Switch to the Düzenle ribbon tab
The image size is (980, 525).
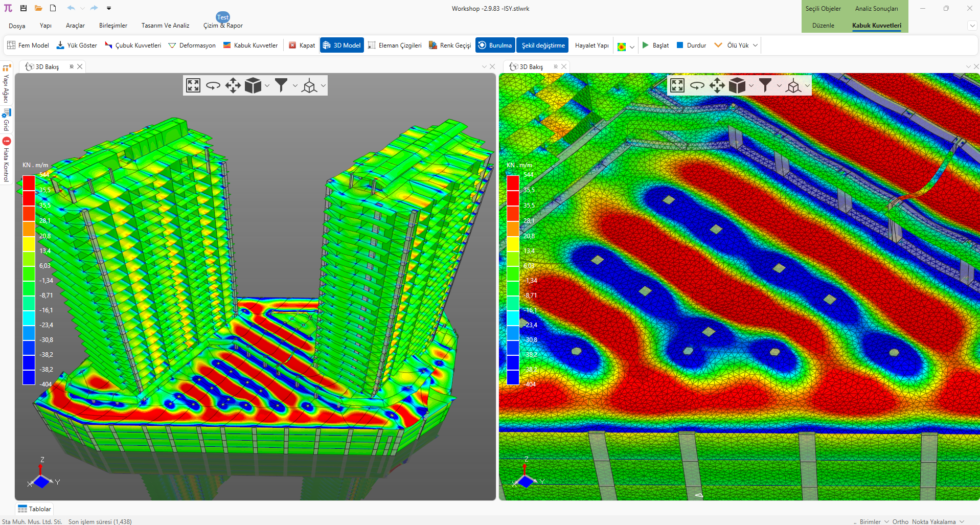click(x=823, y=26)
